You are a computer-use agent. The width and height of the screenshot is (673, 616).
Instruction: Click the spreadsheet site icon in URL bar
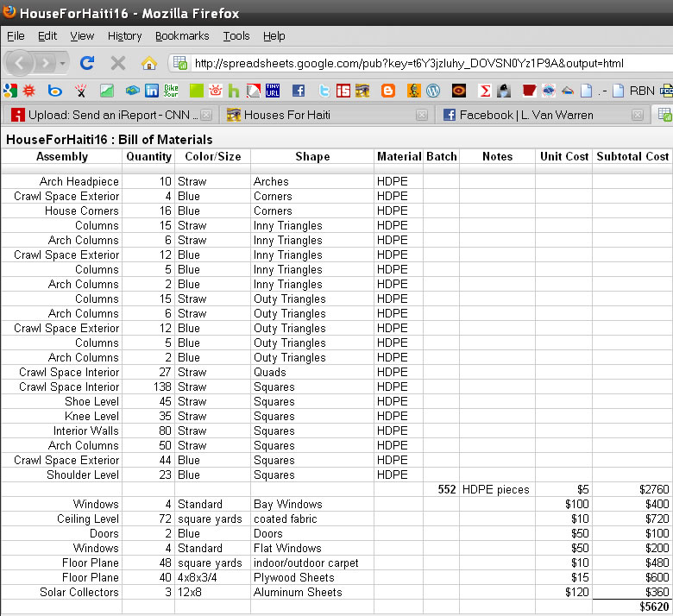[x=180, y=63]
